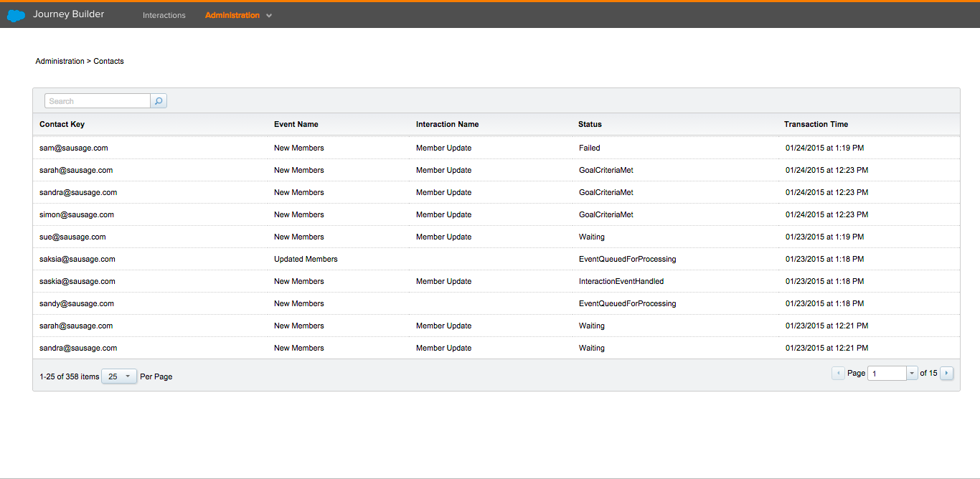Open the page number dropdown arrow

point(912,373)
